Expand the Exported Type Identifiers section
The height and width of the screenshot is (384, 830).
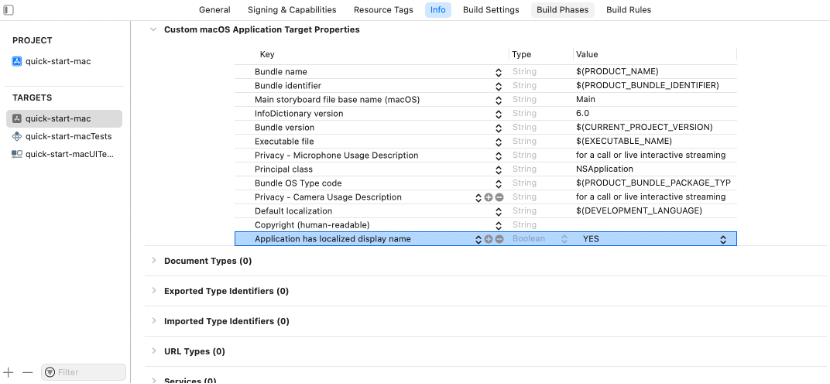[154, 291]
